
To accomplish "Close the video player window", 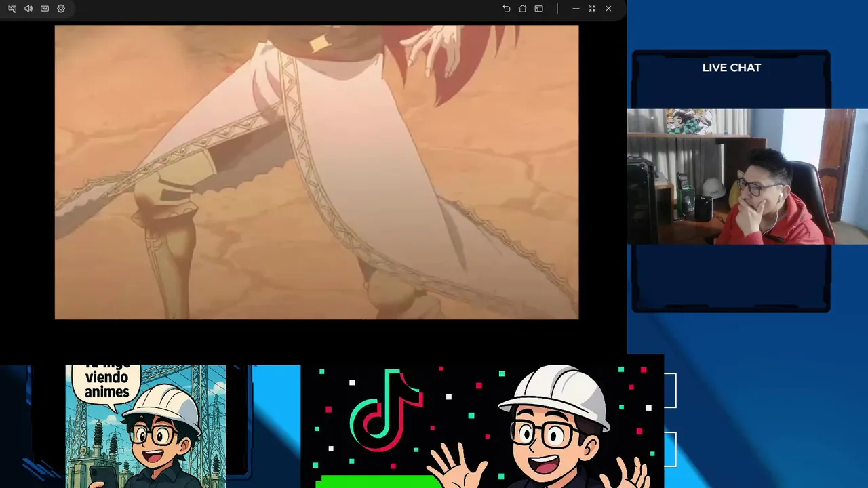I will 608,9.
